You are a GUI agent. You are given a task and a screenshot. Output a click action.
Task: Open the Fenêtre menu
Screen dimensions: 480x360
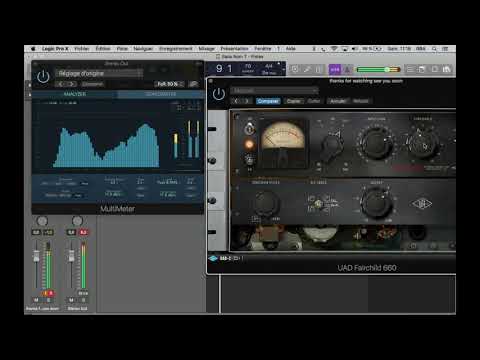(x=263, y=49)
